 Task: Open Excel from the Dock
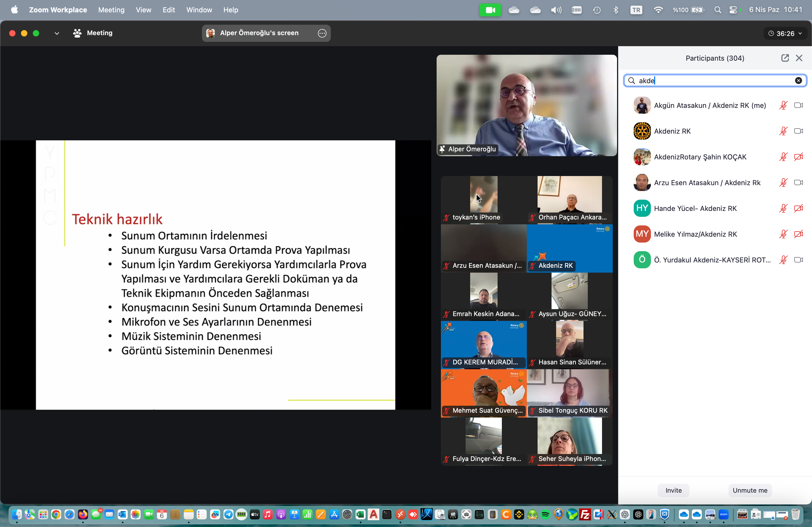point(360,514)
